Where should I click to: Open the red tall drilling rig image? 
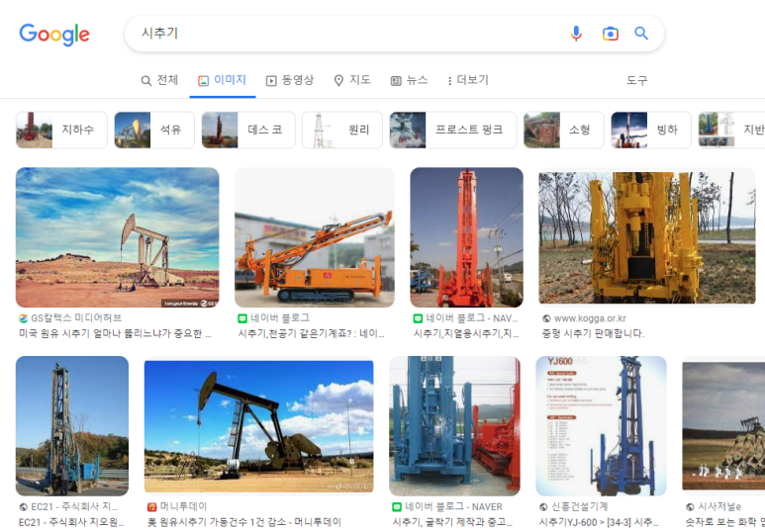[466, 237]
